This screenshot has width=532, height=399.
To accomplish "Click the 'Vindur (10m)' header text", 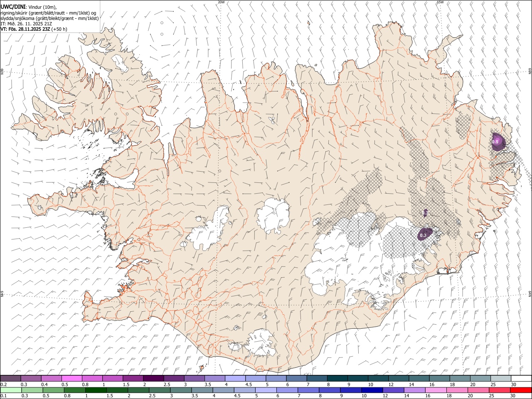I will [42, 7].
